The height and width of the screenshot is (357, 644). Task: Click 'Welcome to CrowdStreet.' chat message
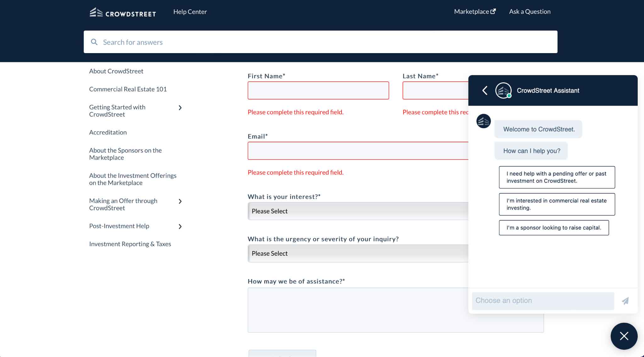pyautogui.click(x=538, y=129)
